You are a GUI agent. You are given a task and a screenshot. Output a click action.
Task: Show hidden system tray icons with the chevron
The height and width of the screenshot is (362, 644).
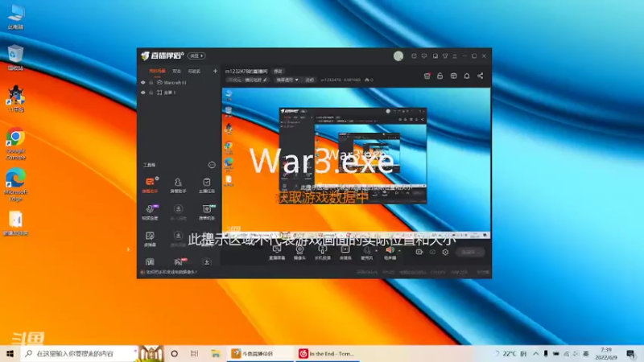point(536,353)
